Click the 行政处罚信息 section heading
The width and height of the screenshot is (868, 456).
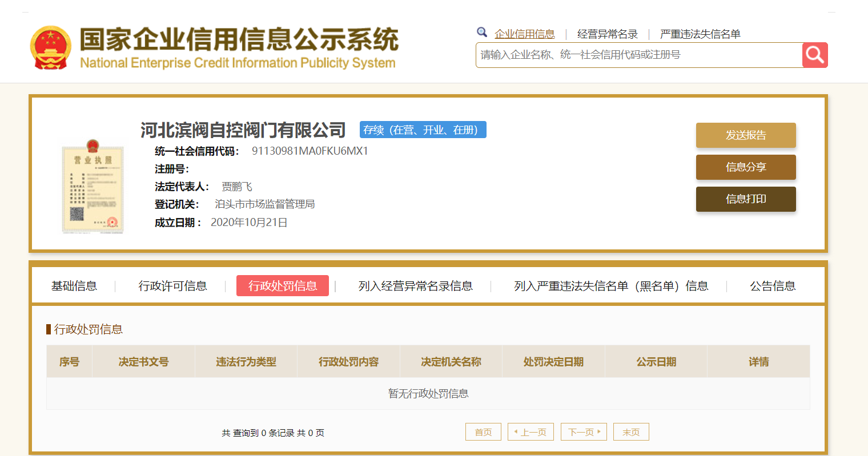89,329
